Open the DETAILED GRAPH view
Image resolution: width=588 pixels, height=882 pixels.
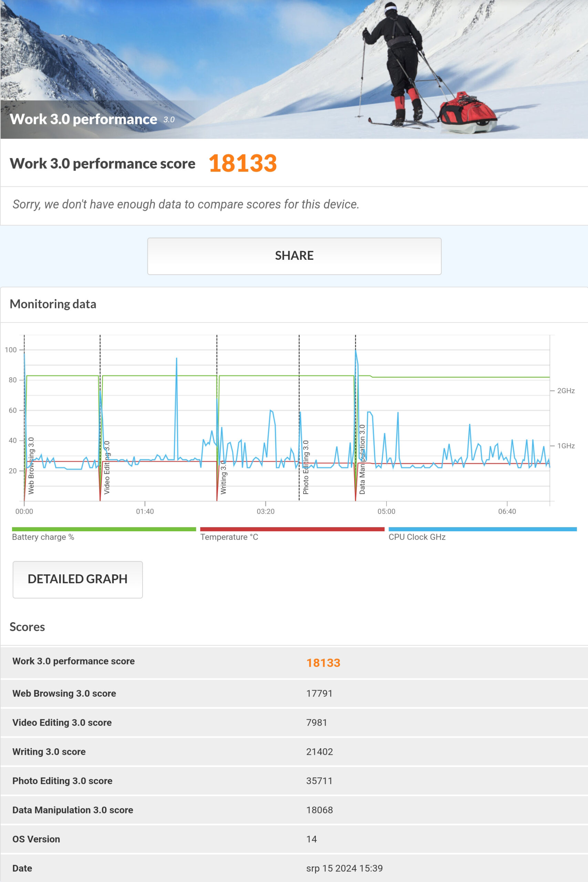[78, 580]
